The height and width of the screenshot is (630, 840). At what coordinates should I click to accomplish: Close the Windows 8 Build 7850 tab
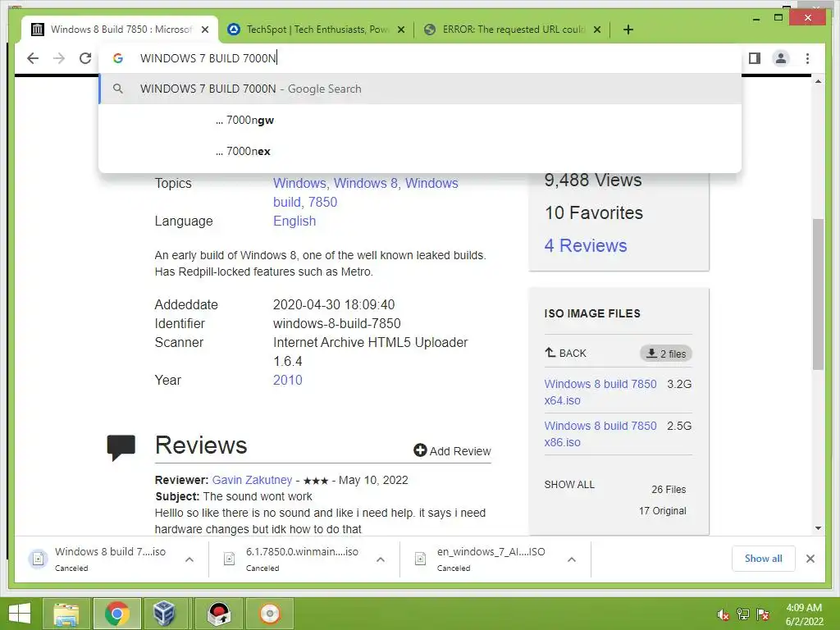coord(204,30)
